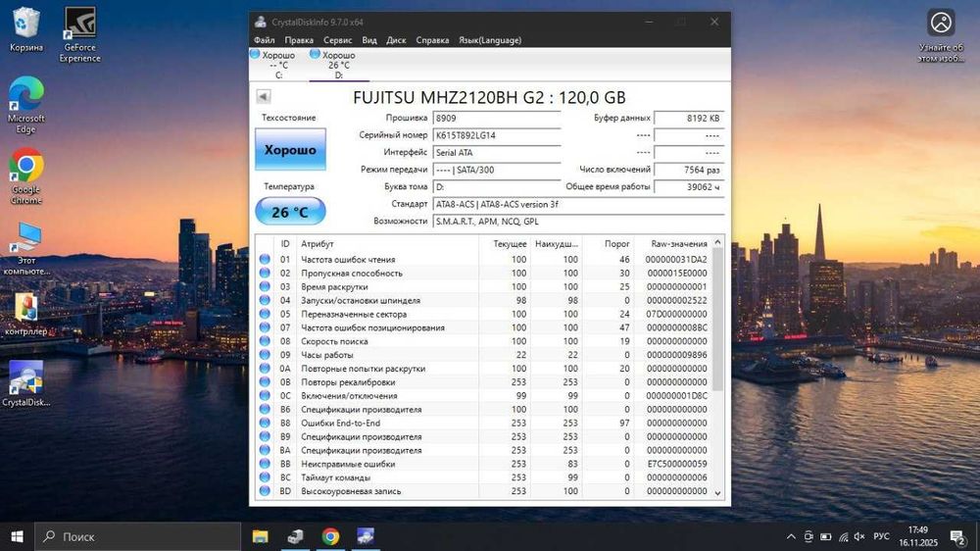Open the Справка menu
The height and width of the screenshot is (551, 980).
pos(432,40)
